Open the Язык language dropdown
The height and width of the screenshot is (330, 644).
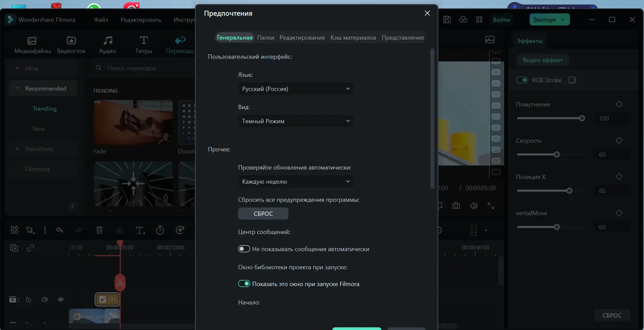point(296,89)
